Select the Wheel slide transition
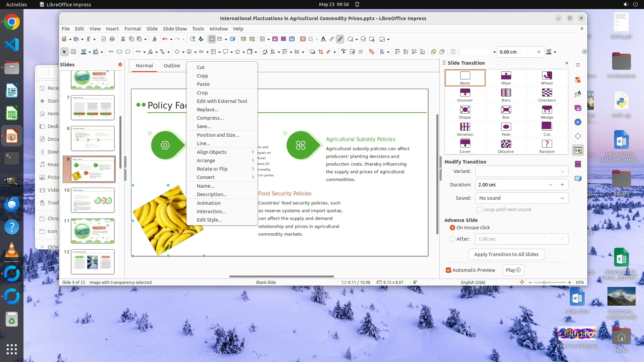 pos(547,78)
